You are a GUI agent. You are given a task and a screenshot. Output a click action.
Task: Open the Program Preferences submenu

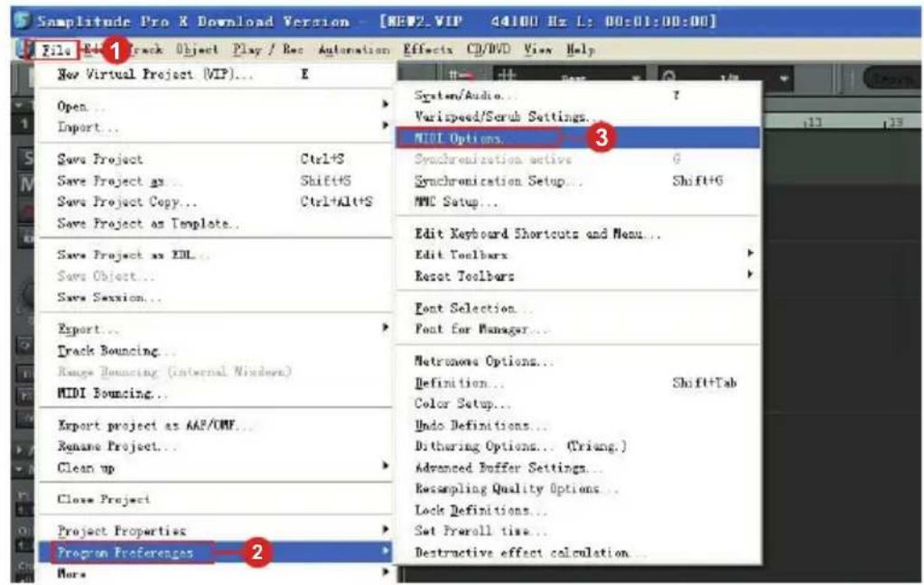(216, 552)
